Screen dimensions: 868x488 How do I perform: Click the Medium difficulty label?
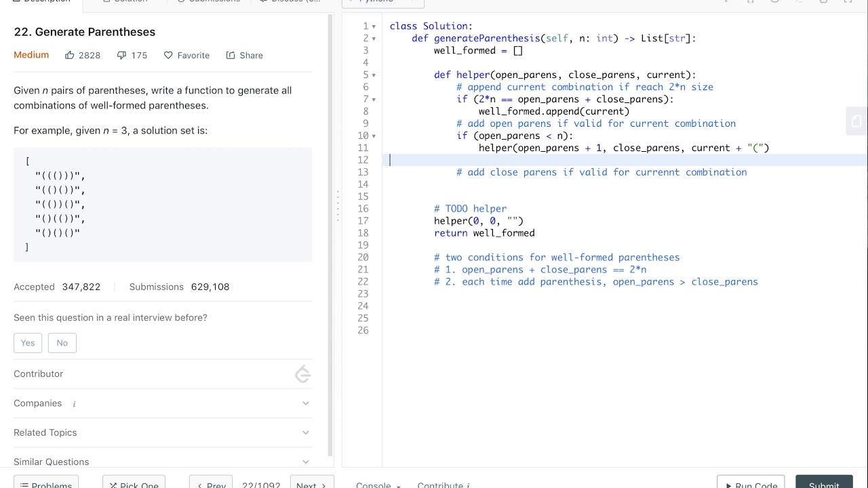pos(31,55)
